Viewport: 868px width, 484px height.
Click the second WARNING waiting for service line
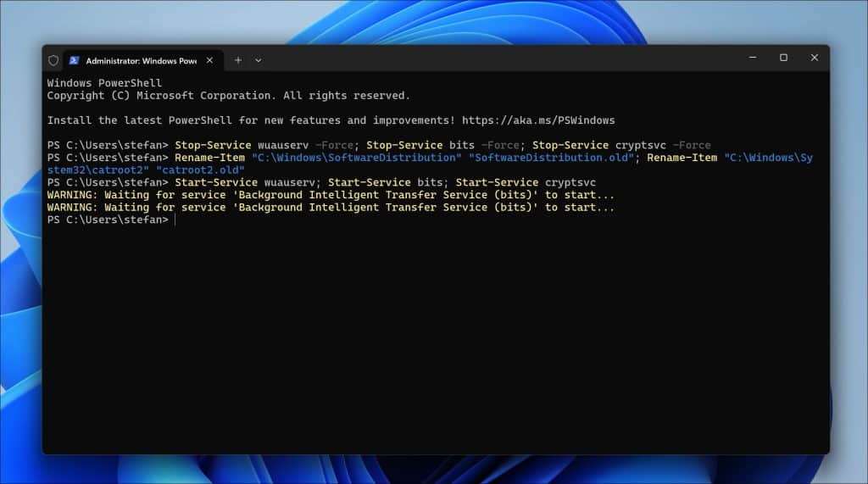click(331, 207)
